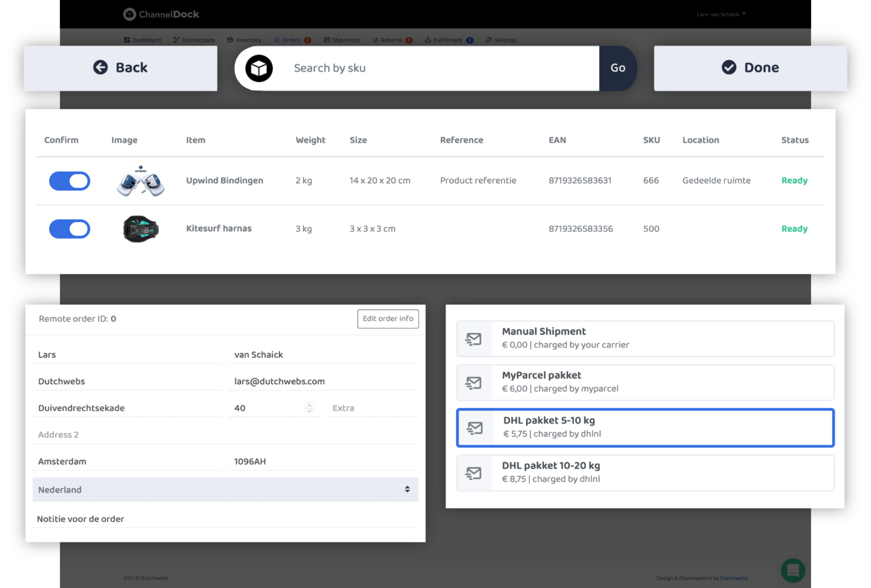Image resolution: width=871 pixels, height=588 pixels.
Task: Open the Dashboard menu item
Action: [x=142, y=40]
